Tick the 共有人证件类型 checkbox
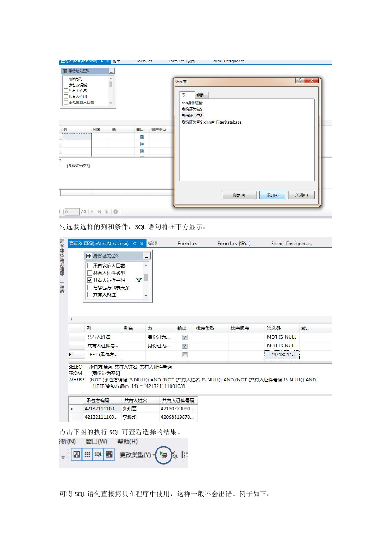Viewport: 392px width, 554px height. [x=89, y=273]
